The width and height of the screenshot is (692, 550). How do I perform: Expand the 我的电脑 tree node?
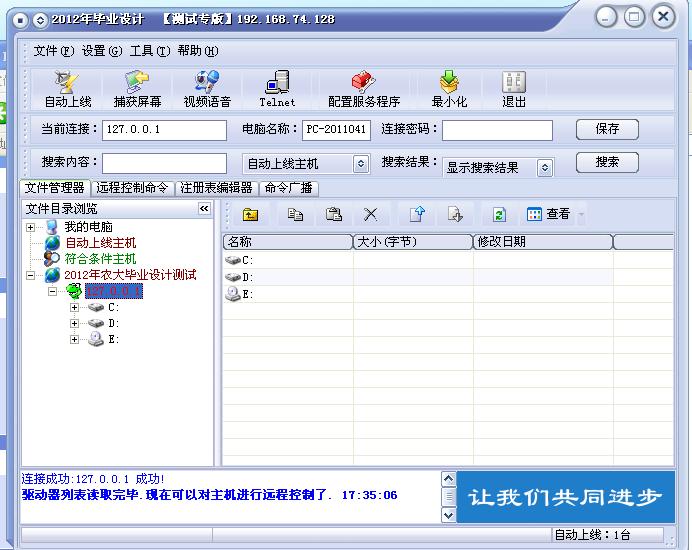[x=30, y=227]
